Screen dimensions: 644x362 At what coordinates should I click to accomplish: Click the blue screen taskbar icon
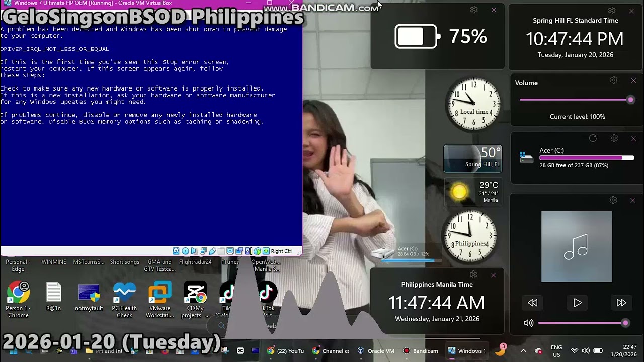[x=255, y=351]
